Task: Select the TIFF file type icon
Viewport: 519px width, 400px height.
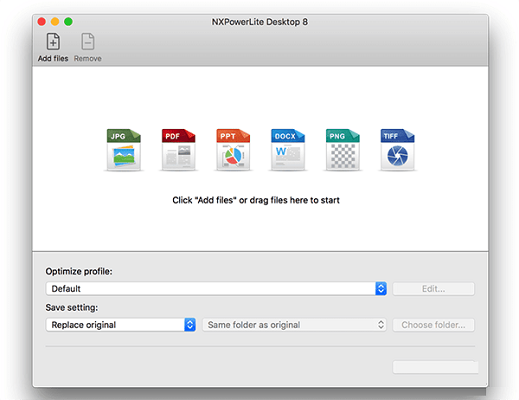Action: 397,150
